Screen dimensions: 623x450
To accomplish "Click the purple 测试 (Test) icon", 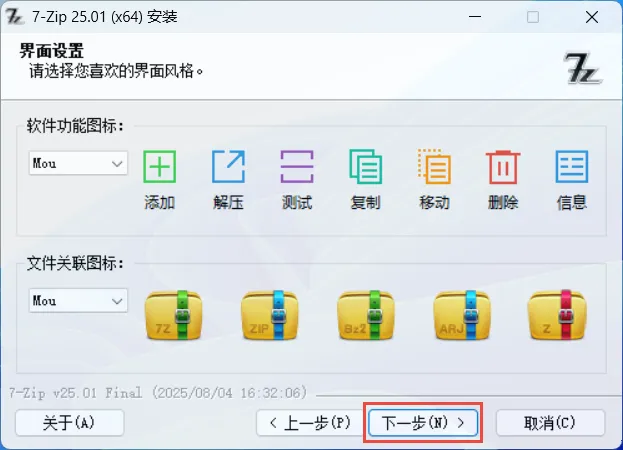I will coord(297,166).
